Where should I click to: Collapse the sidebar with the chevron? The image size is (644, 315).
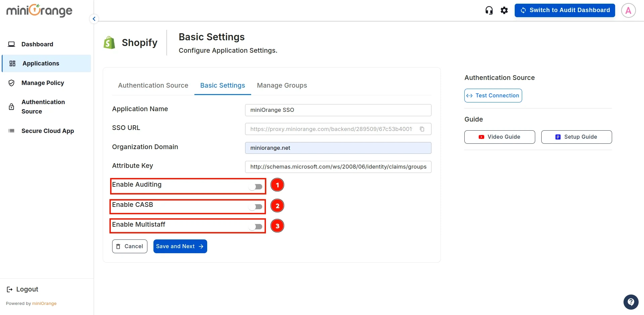point(94,18)
